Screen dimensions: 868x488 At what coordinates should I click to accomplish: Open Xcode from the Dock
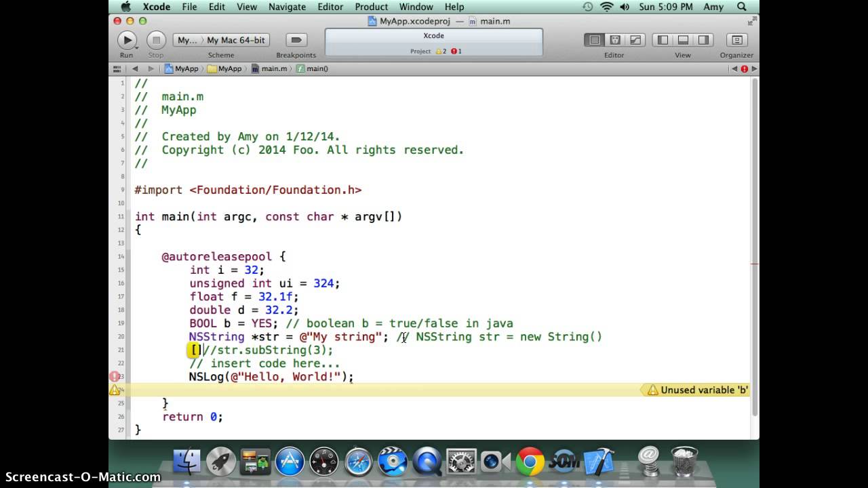click(599, 462)
